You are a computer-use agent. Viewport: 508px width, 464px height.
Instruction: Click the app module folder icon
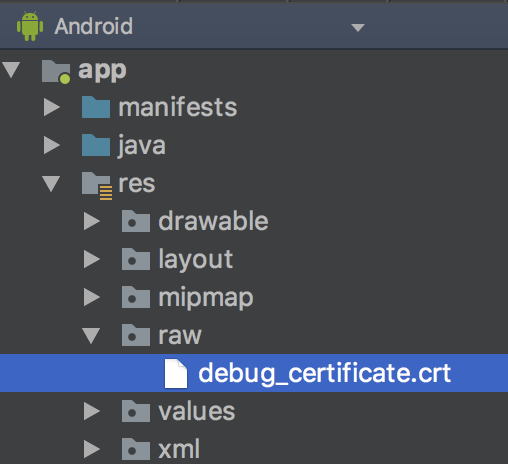[56, 71]
